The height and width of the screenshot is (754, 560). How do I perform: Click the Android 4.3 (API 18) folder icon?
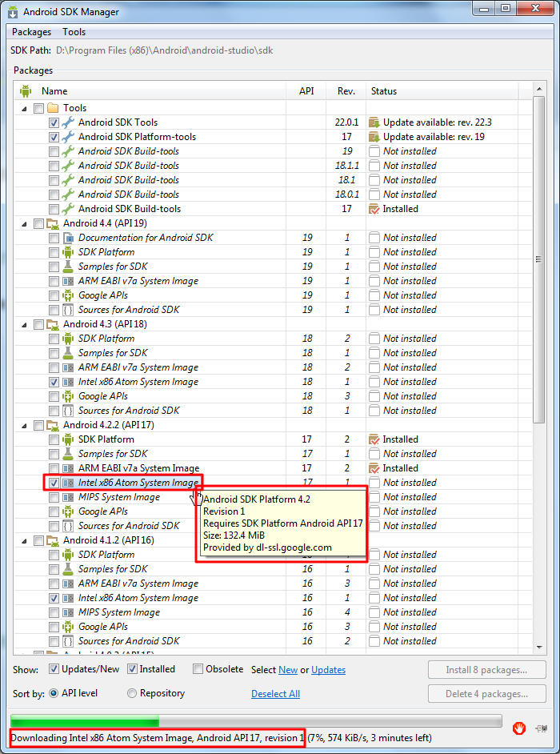coord(53,324)
